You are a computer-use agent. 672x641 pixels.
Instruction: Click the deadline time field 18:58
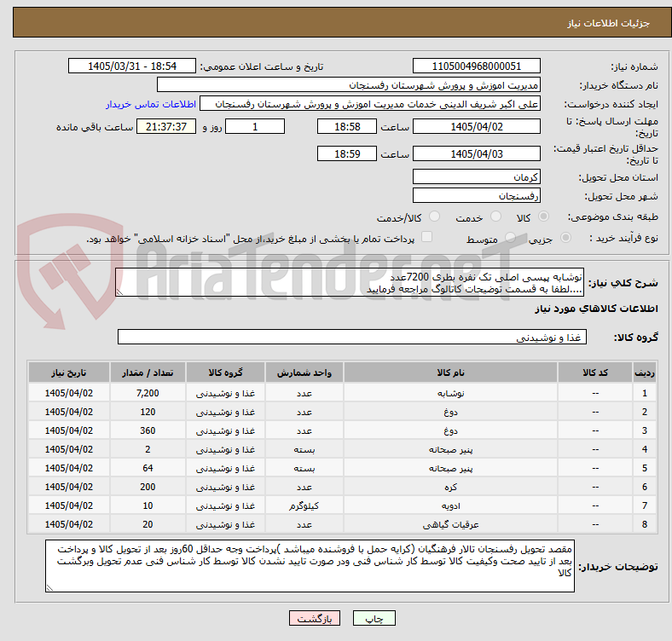(347, 126)
